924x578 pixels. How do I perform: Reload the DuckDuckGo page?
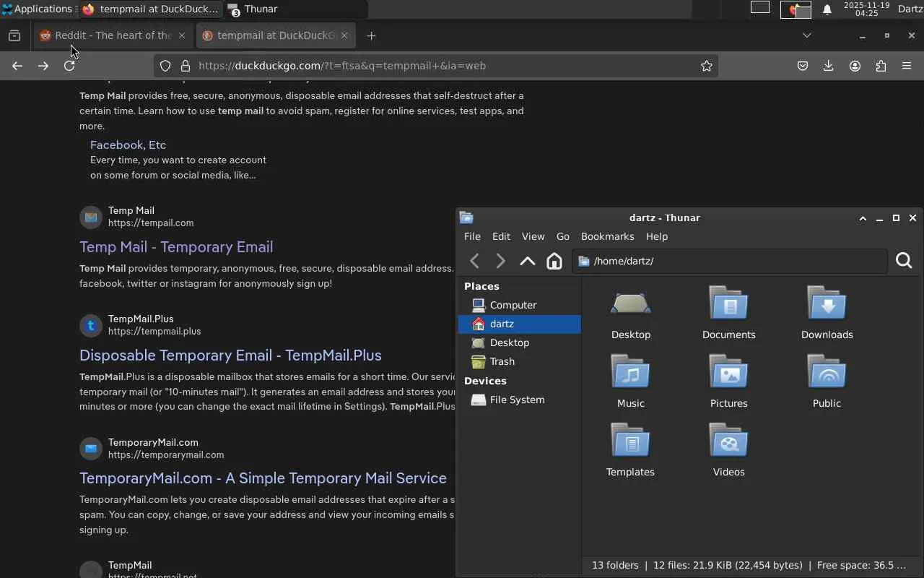click(69, 66)
